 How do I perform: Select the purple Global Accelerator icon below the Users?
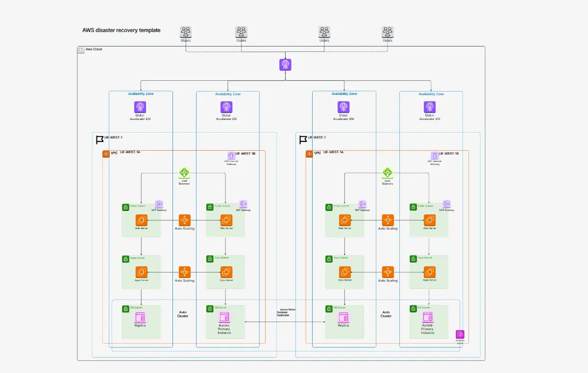[285, 64]
